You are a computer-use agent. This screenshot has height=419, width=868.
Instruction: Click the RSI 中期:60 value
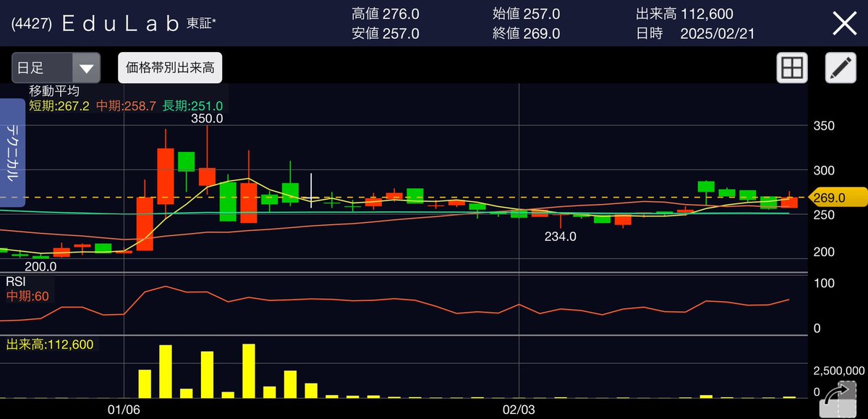click(x=27, y=295)
